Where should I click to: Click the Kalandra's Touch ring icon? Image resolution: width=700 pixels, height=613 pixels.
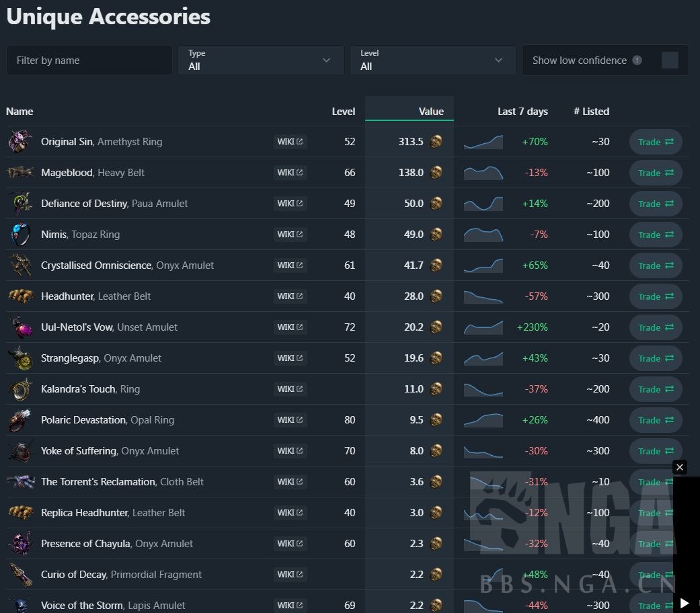(x=20, y=389)
